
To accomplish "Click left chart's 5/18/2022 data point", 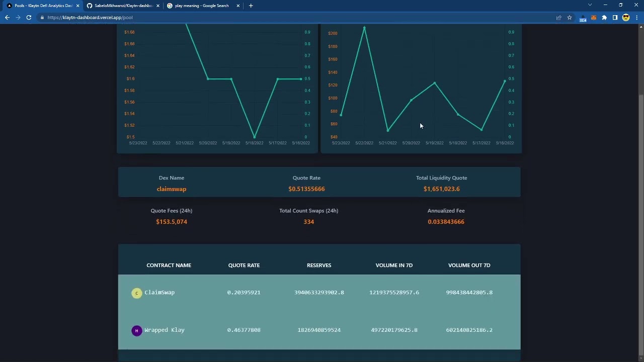I will [x=255, y=137].
